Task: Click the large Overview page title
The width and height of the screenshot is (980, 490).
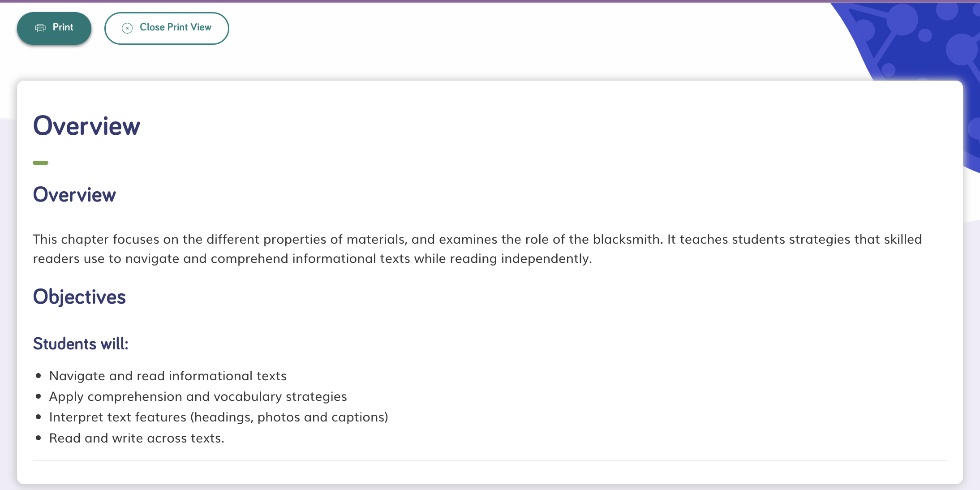Action: (x=86, y=126)
